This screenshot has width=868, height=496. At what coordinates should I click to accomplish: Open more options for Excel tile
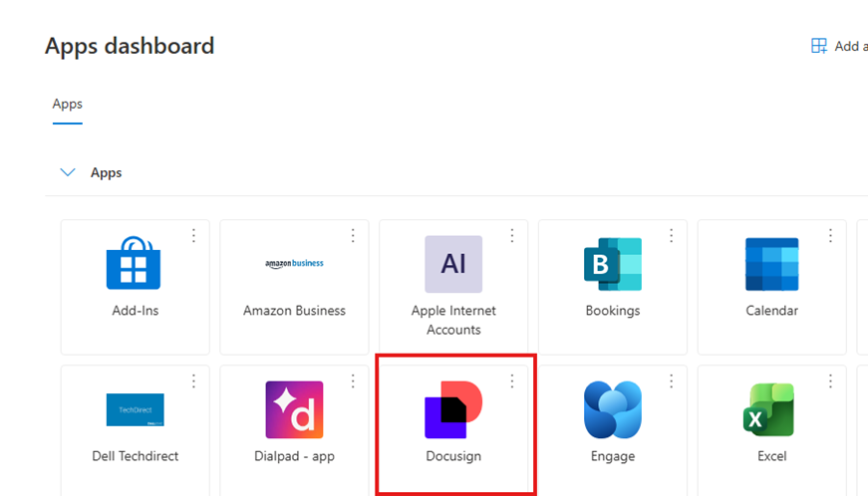point(830,381)
